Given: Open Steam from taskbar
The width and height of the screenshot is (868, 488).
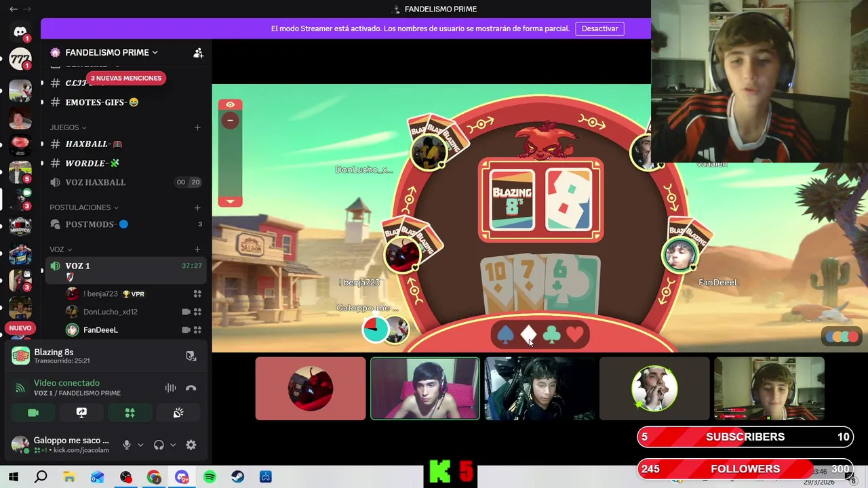Looking at the screenshot, I should click(237, 477).
